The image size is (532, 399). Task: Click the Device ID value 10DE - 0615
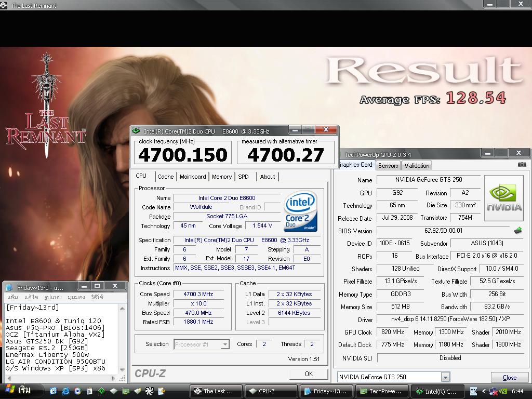[394, 243]
